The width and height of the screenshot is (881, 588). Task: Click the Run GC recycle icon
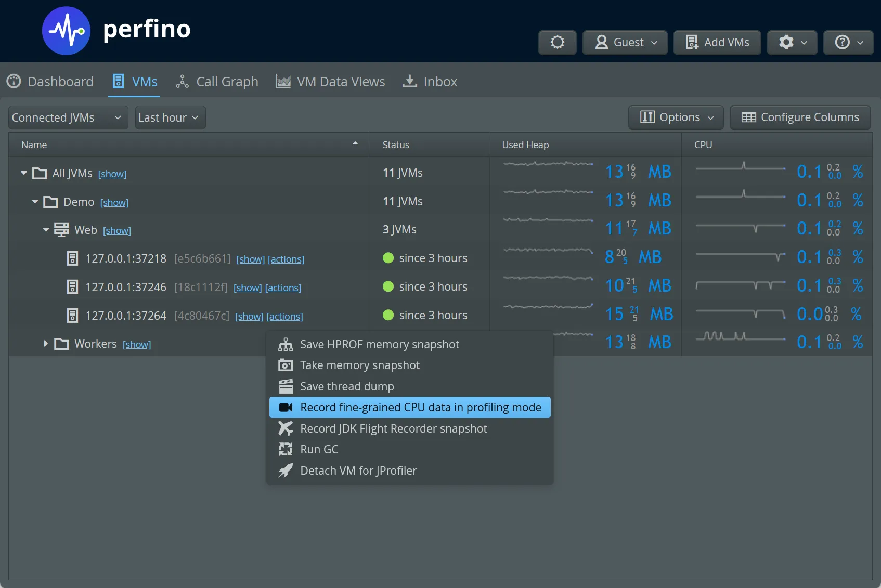(x=286, y=449)
